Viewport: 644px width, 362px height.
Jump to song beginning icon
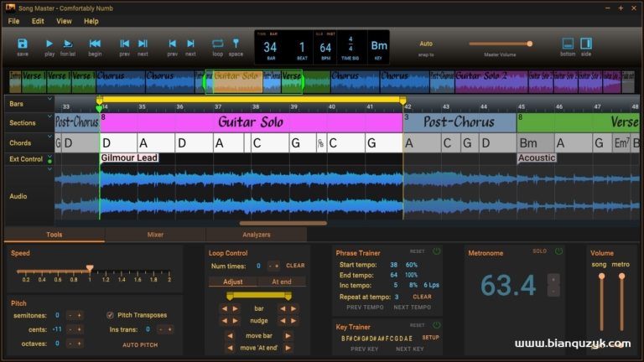[95, 44]
